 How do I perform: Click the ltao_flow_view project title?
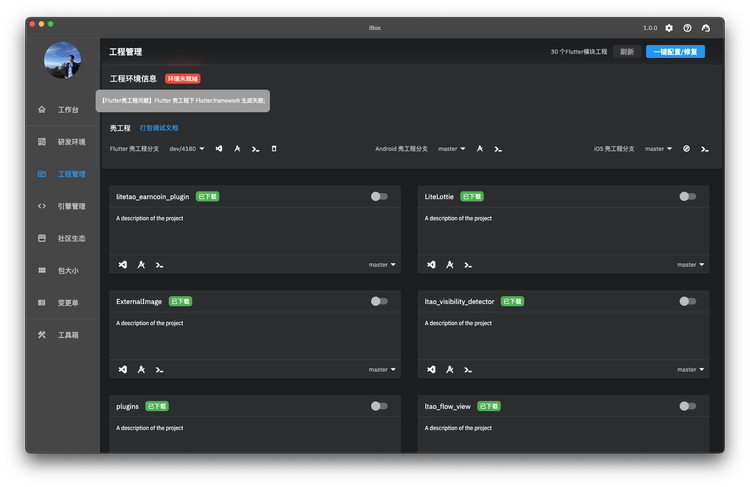point(448,406)
